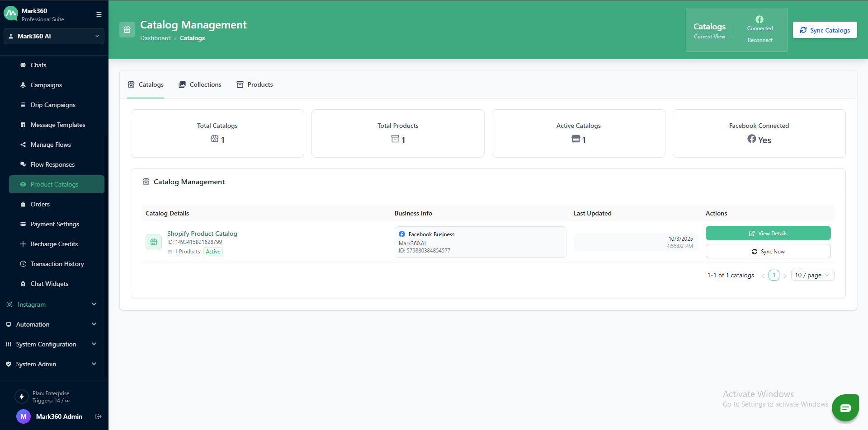Open Transaction History in sidebar
Screen dimensions: 868x430
tap(57, 264)
